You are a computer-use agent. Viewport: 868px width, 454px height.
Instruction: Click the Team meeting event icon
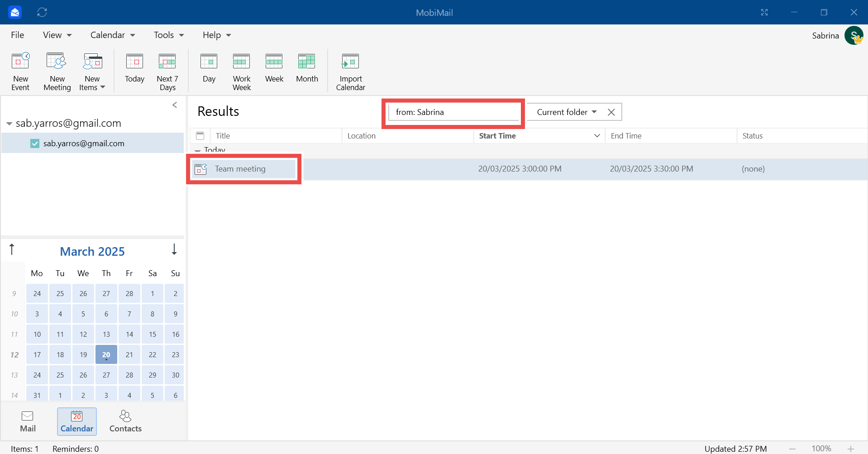coord(200,169)
